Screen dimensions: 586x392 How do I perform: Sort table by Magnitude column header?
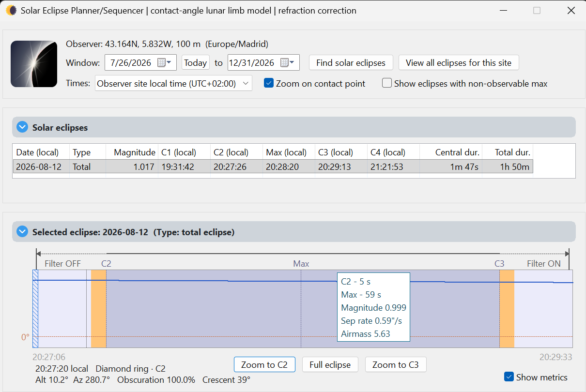point(132,152)
